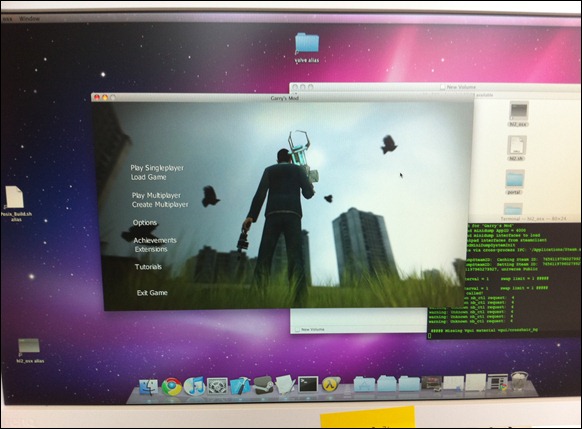Click Exit Game in Garry's Mod

pyautogui.click(x=152, y=293)
